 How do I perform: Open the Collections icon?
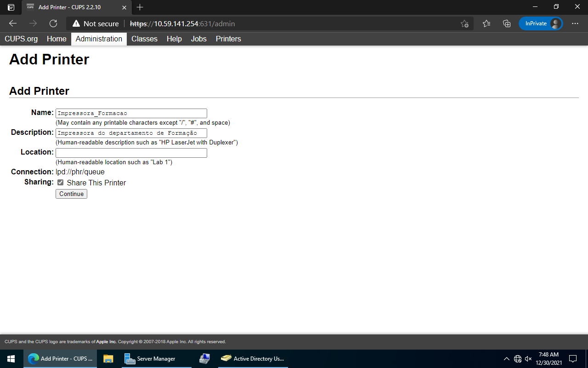pos(507,23)
